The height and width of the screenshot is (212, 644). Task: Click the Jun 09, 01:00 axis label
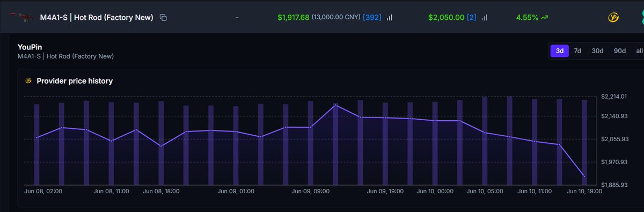pos(236,191)
